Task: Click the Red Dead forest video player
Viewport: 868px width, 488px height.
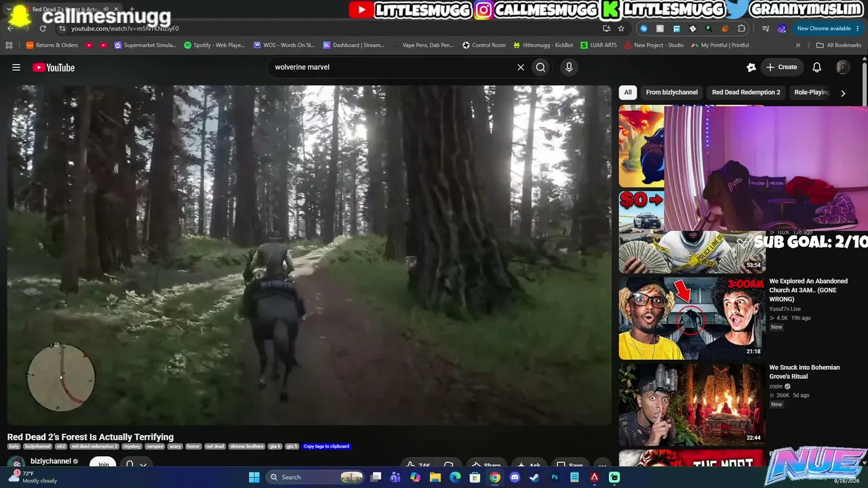Action: point(309,255)
